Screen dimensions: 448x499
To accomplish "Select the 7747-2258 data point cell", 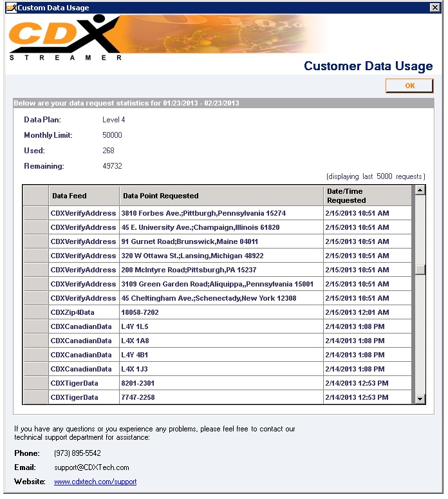I will coord(221,397).
